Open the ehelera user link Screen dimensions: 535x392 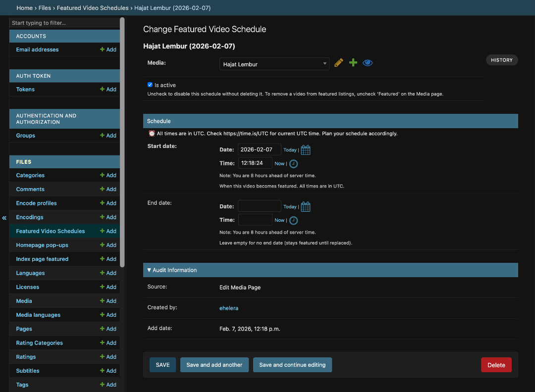(x=229, y=308)
